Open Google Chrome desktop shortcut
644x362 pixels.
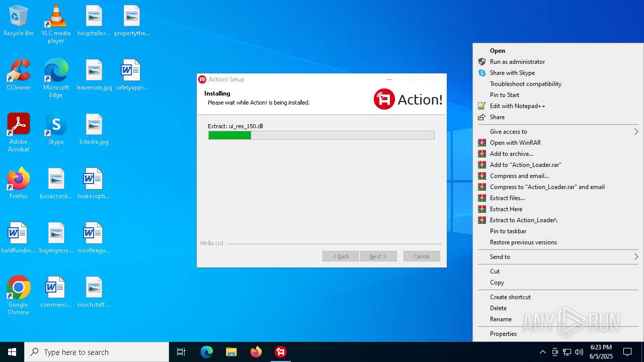point(19,296)
